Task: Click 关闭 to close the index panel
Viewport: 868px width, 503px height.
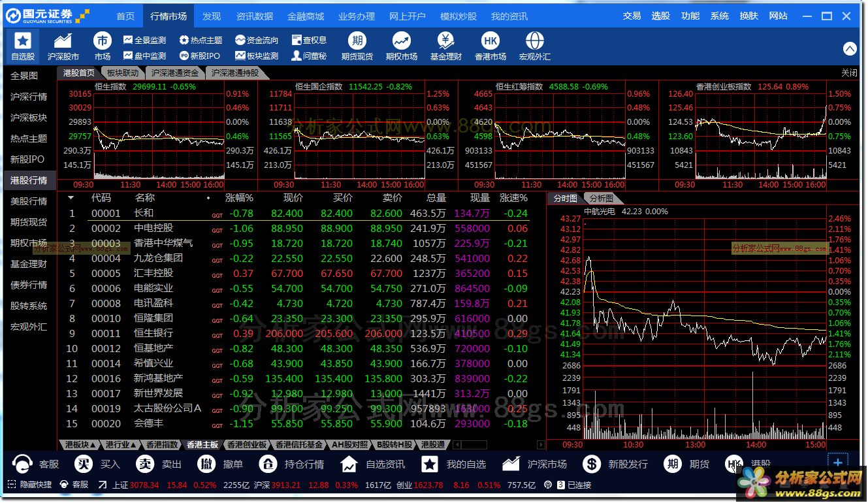Action: (849, 73)
